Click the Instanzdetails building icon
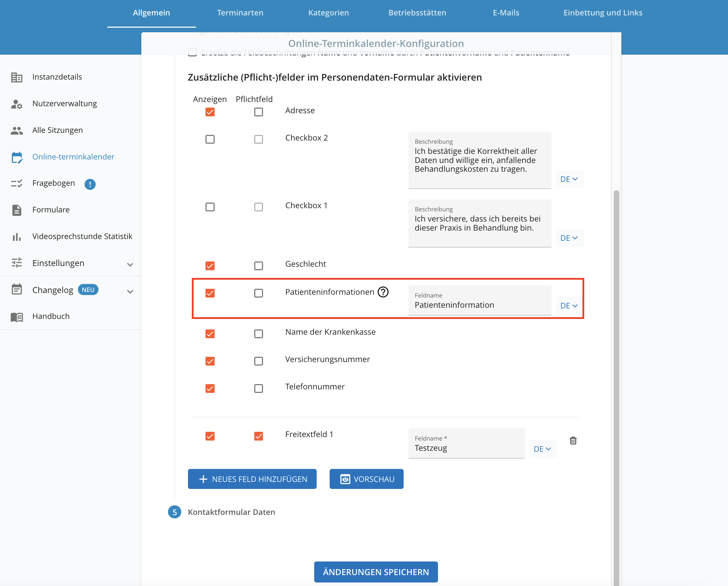Viewport: 728px width, 586px height. point(16,77)
